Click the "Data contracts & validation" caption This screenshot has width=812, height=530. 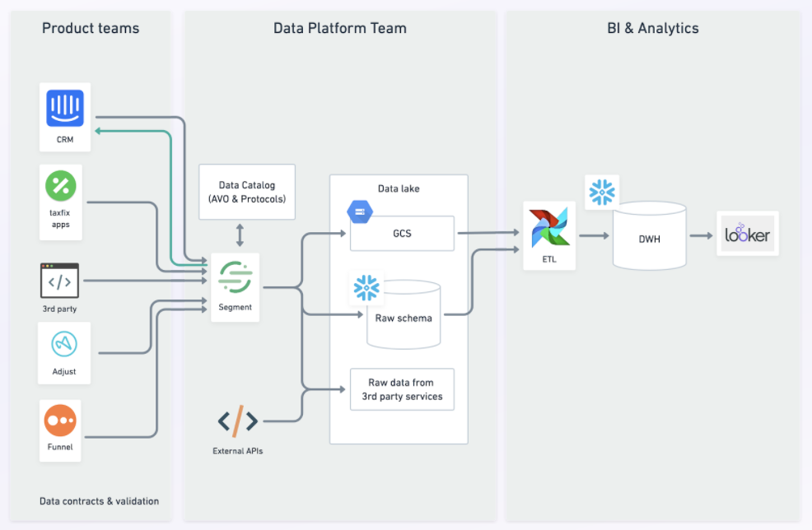click(x=100, y=501)
